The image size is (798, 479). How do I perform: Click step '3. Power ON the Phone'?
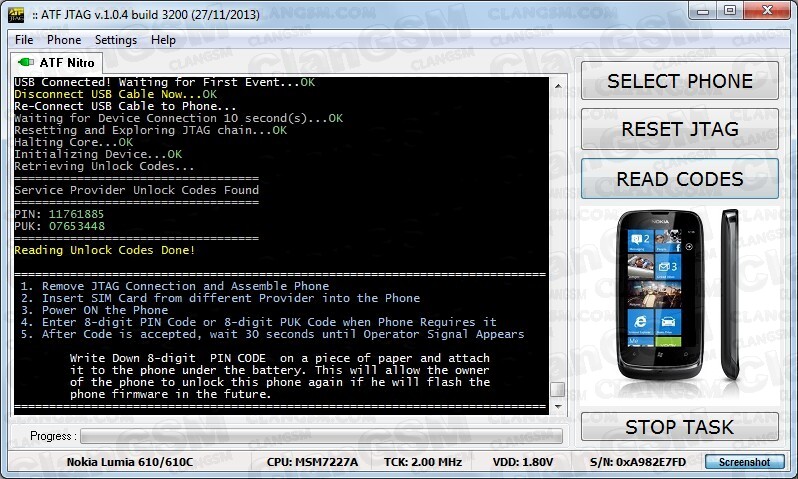94,310
